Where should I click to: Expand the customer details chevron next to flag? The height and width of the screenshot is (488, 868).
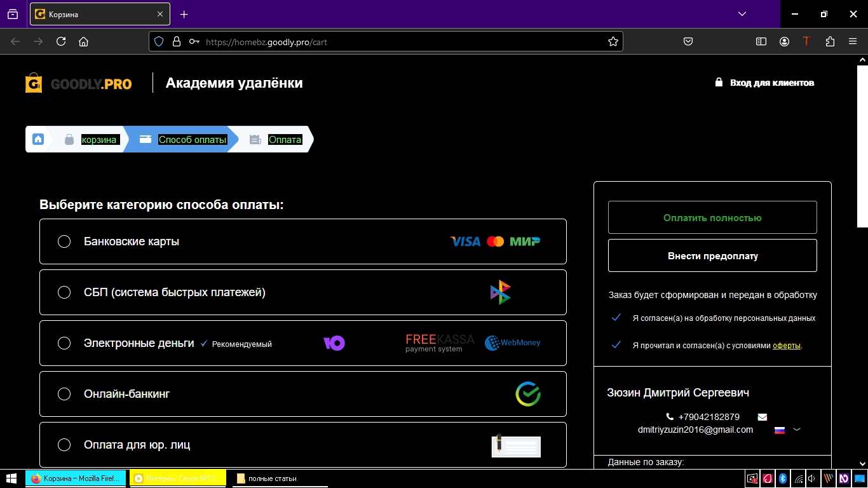797,430
